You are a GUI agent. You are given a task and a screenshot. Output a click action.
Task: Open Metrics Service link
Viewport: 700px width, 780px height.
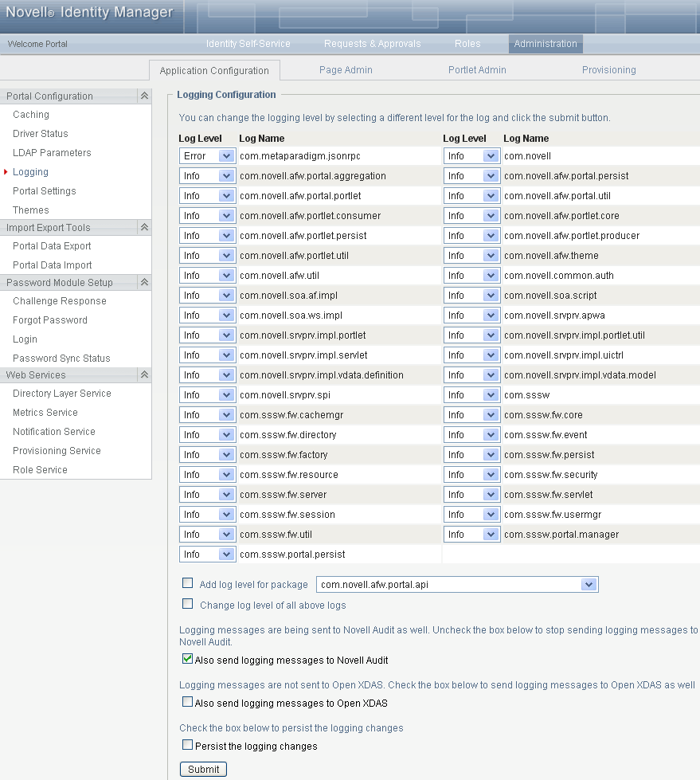pyautogui.click(x=45, y=413)
